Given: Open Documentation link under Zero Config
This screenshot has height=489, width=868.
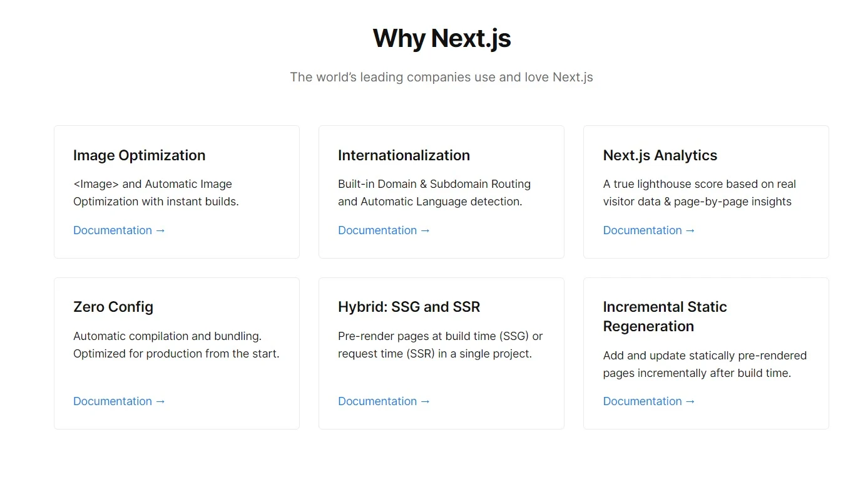Looking at the screenshot, I should (x=119, y=401).
